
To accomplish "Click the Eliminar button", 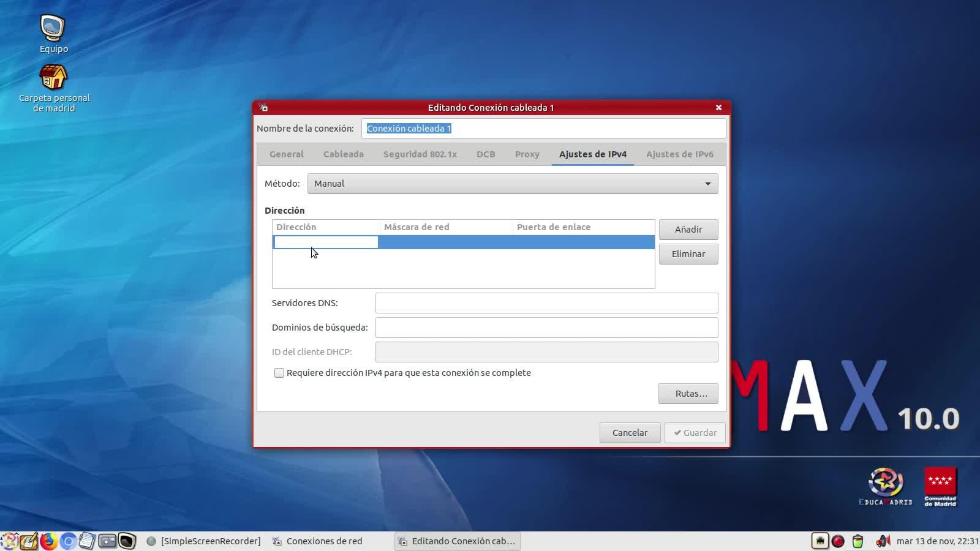I will click(x=688, y=254).
